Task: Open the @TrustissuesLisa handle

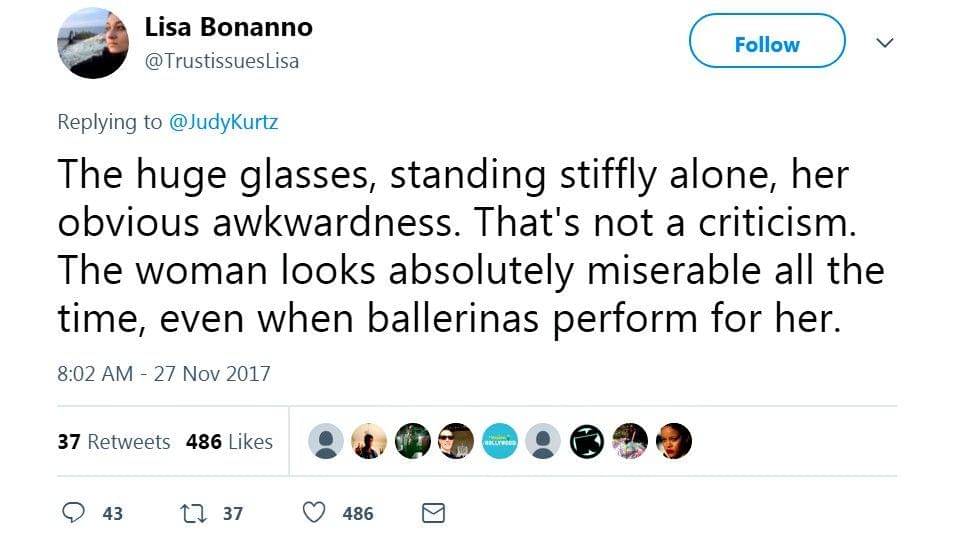Action: coord(222,61)
